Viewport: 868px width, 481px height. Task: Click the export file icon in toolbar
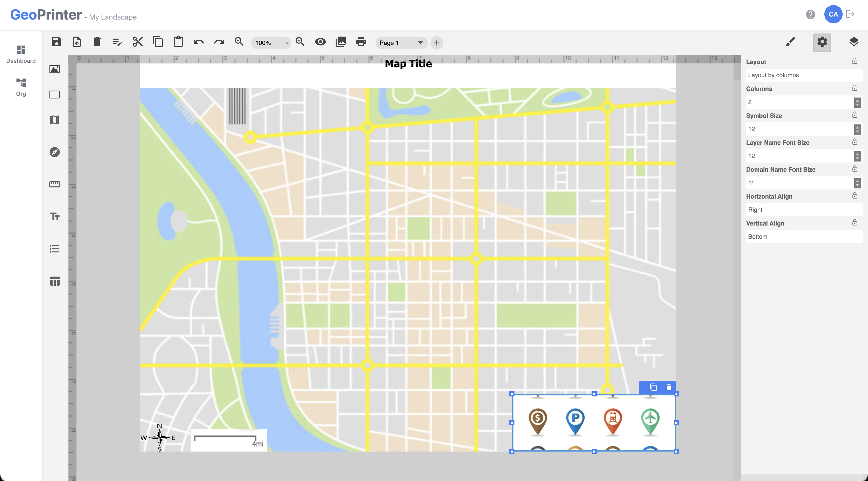[x=77, y=42]
